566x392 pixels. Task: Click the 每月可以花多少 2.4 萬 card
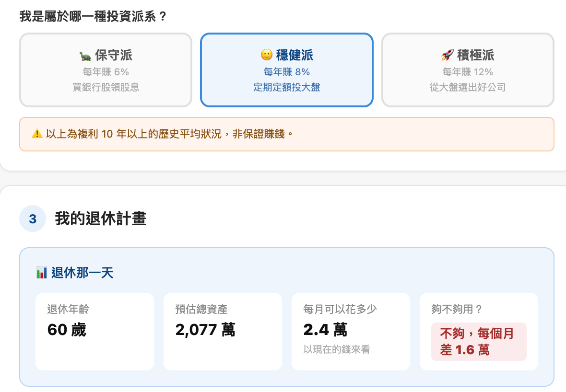[351, 332]
